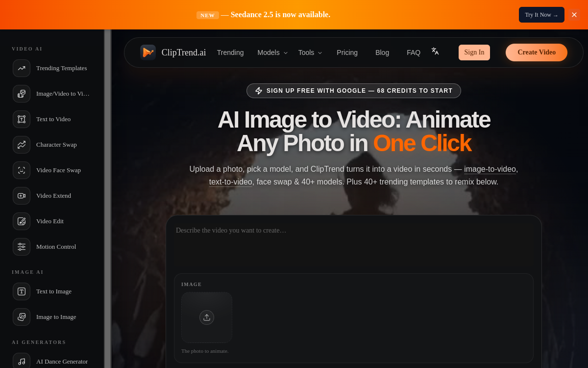Open the Image to Image icon

(x=22, y=317)
